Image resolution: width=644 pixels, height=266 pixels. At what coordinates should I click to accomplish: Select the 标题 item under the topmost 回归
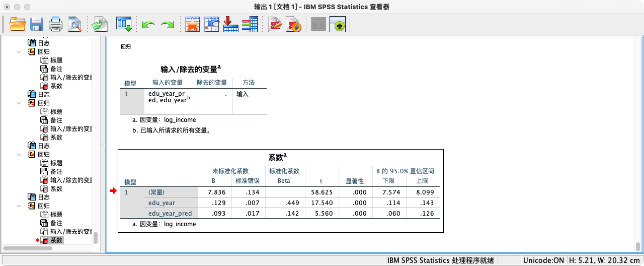(56, 60)
